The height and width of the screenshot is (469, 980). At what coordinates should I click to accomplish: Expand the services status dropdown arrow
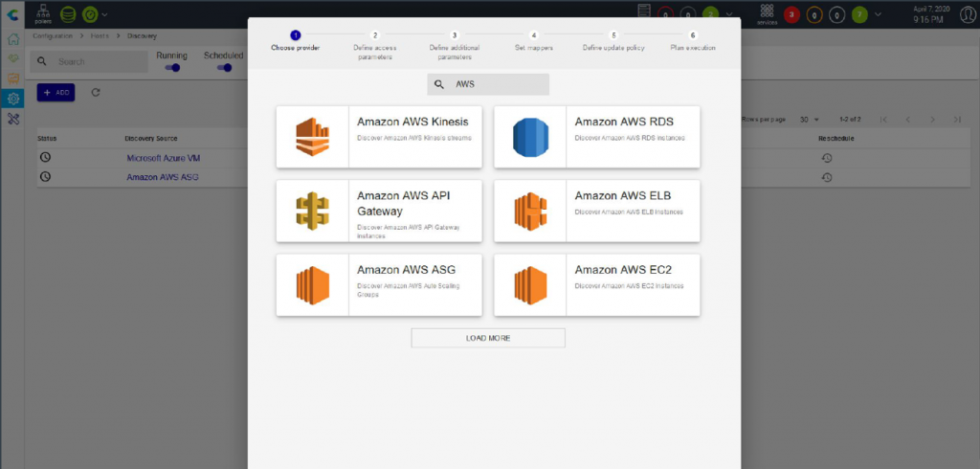(879, 13)
